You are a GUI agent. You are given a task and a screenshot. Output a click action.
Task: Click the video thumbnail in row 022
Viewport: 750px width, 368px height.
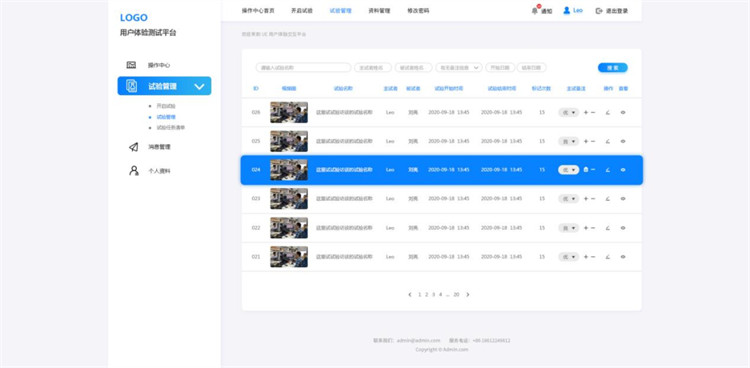coord(289,228)
